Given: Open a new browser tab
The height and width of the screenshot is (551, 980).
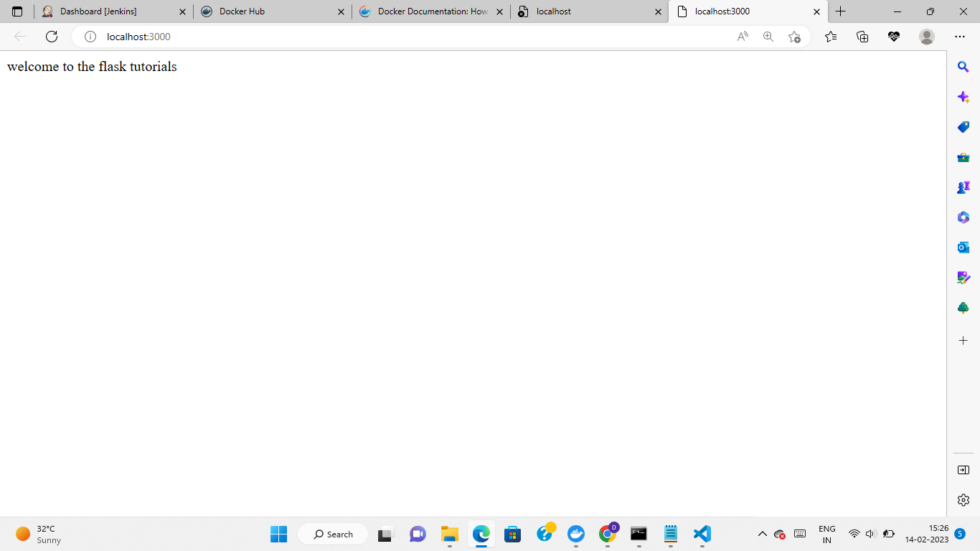Looking at the screenshot, I should tap(840, 11).
